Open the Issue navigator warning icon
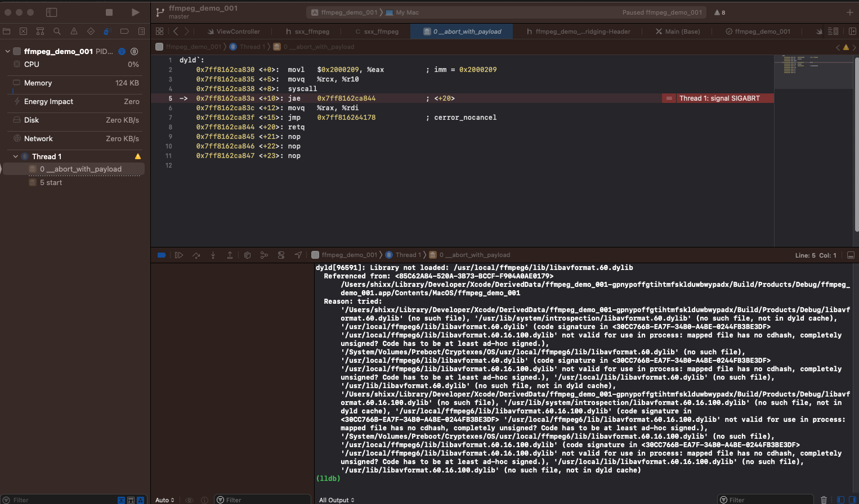 [74, 31]
